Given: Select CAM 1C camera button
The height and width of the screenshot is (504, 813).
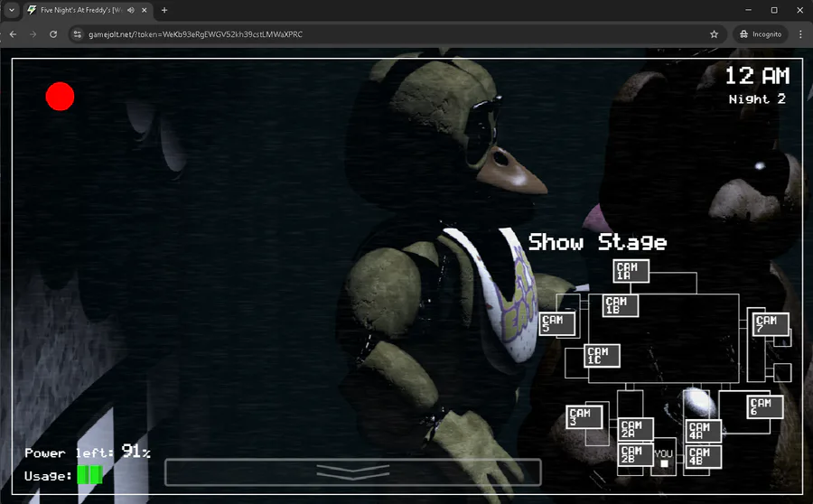Looking at the screenshot, I should pyautogui.click(x=602, y=355).
